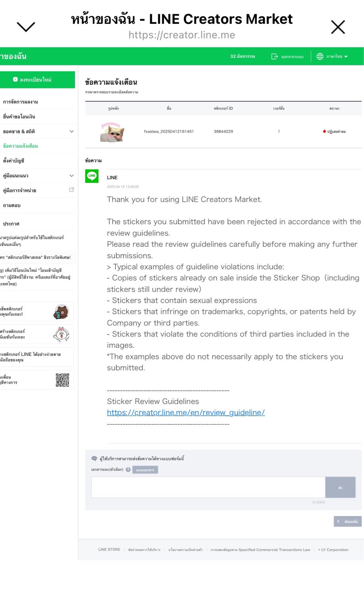Open ตั้งค่าบัญชี menu item
Viewport: 364px width, 594px height.
tap(13, 160)
